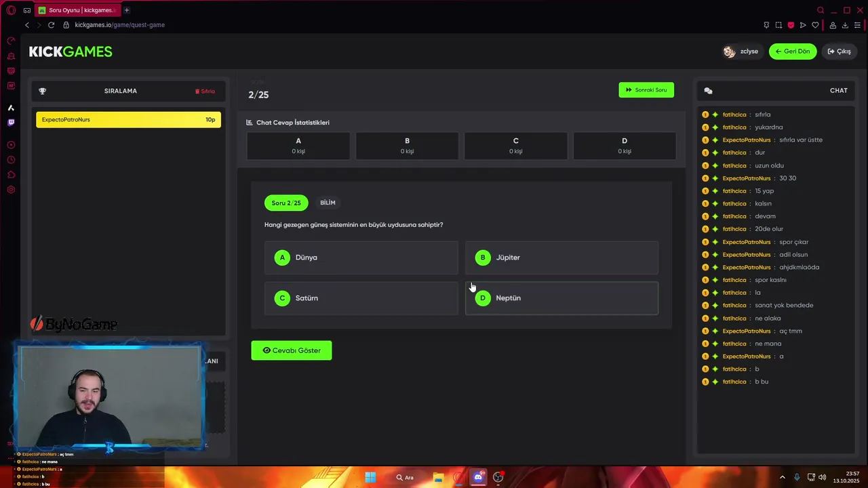Switch to the Soru Oyunu browser tab

tap(78, 10)
